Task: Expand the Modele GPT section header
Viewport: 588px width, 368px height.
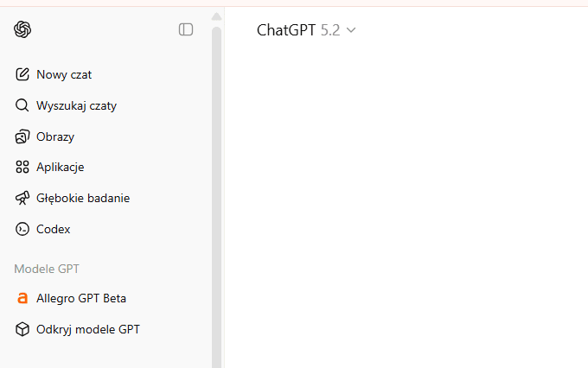Action: 47,269
